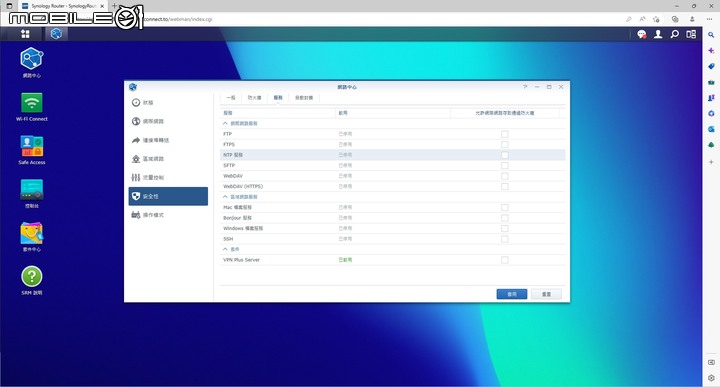Open Edge sidebar Microsoft 365 icon
This screenshot has width=720, height=387.
[x=711, y=113]
